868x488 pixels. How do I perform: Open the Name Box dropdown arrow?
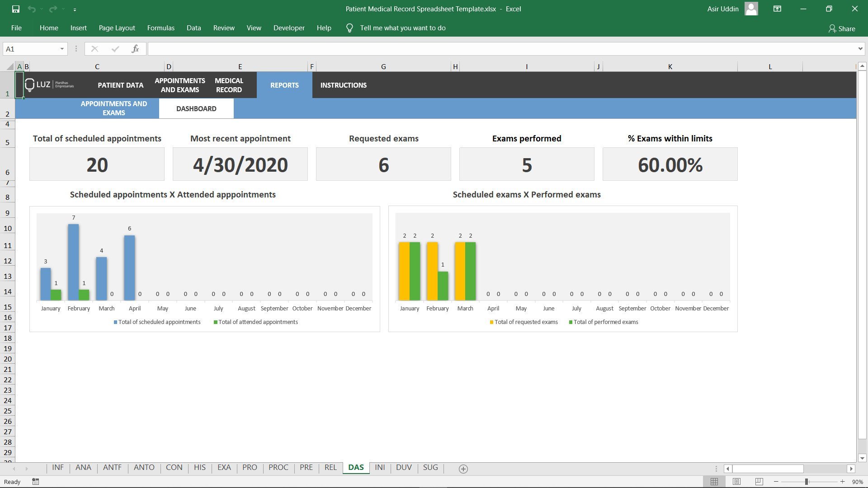(x=62, y=49)
